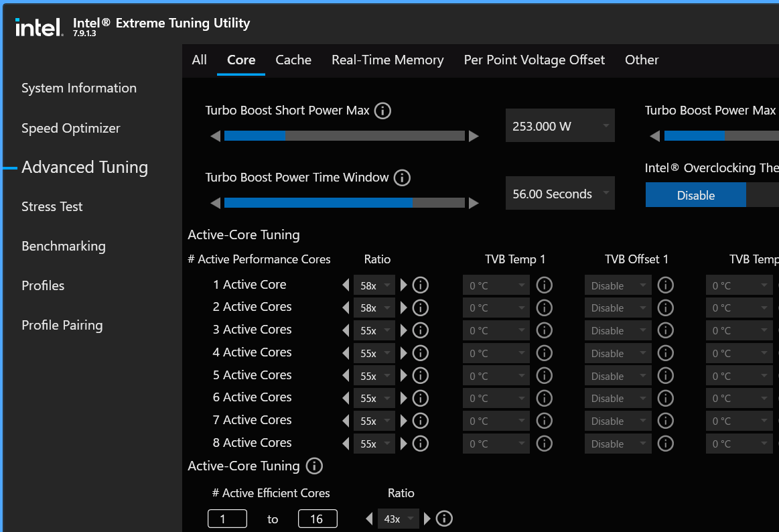
Task: Open the 253.000 W power value dropdown
Action: click(560, 126)
